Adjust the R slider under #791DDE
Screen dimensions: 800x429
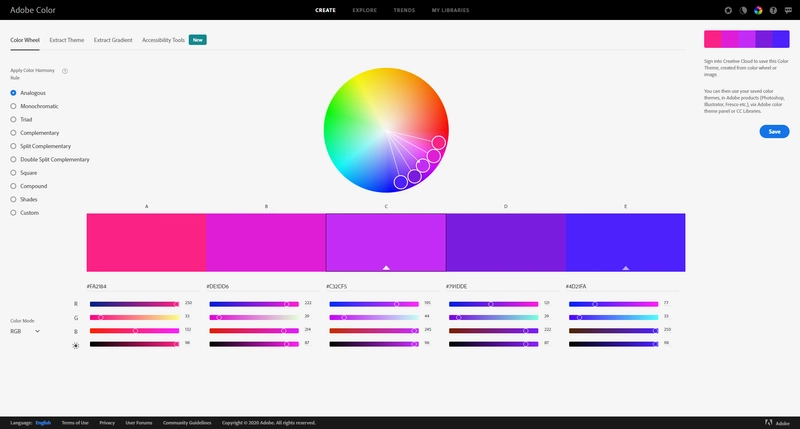[493, 304]
